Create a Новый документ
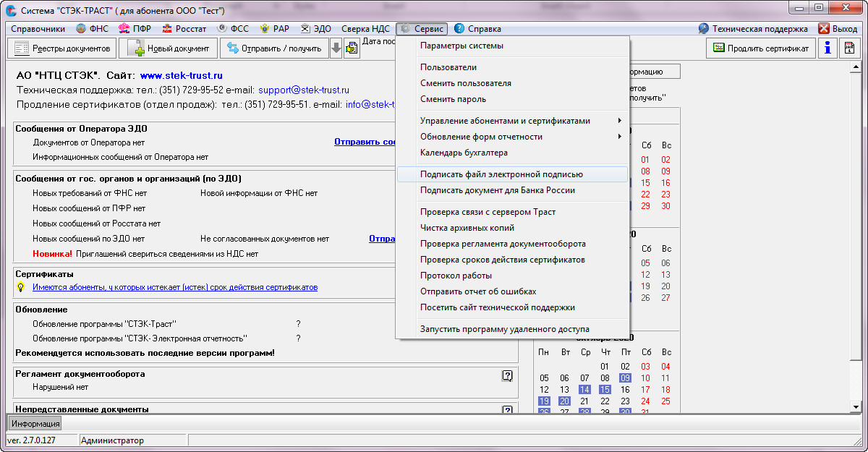Image resolution: width=868 pixels, height=452 pixels. click(x=168, y=48)
